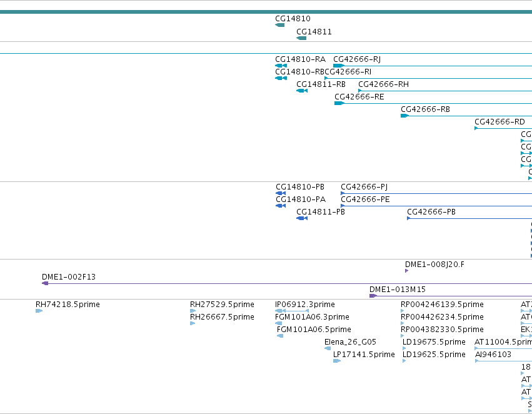Click the CG14810 gene arrow glyph
532x414 pixels.
280,25
